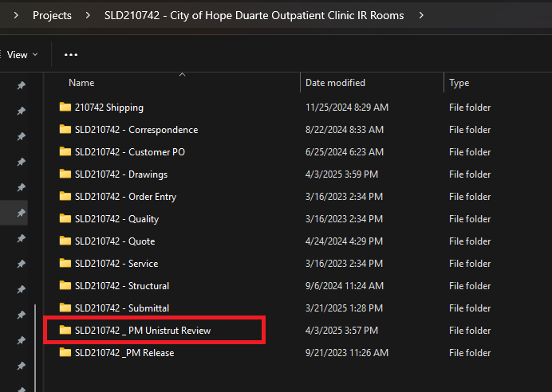Screen dimensions: 552x392
Task: Open the See more (three dots) menu
Action: (71, 55)
